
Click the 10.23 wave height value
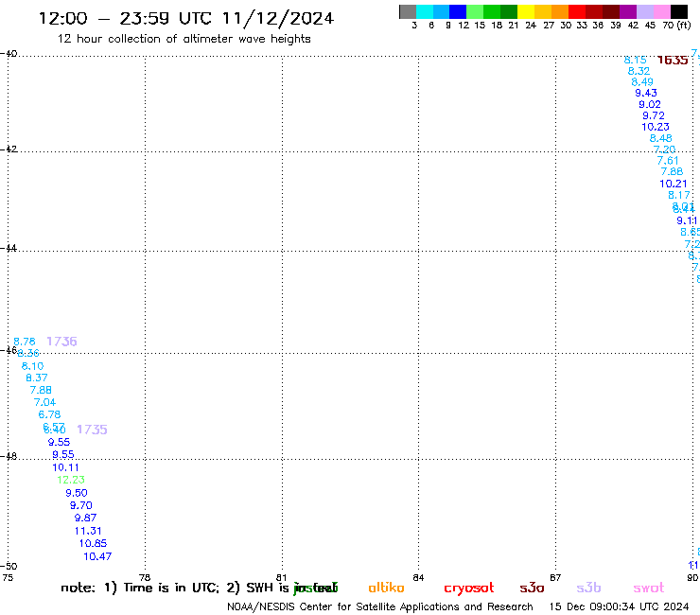[x=656, y=127]
